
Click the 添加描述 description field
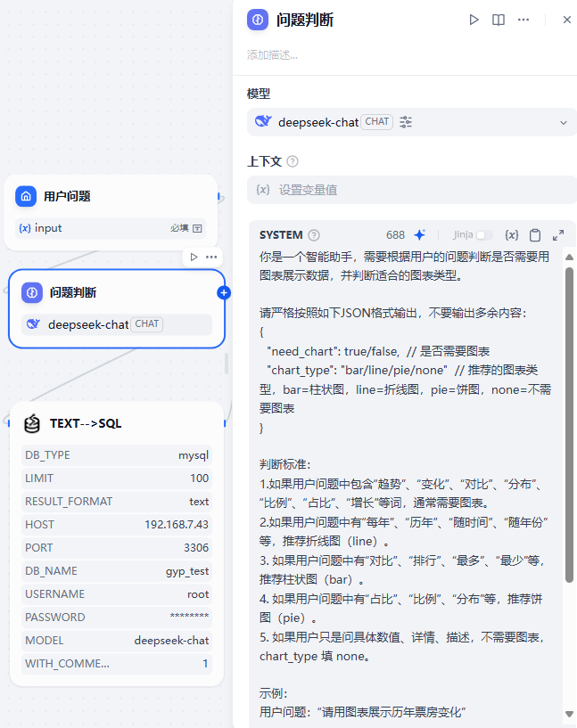272,54
